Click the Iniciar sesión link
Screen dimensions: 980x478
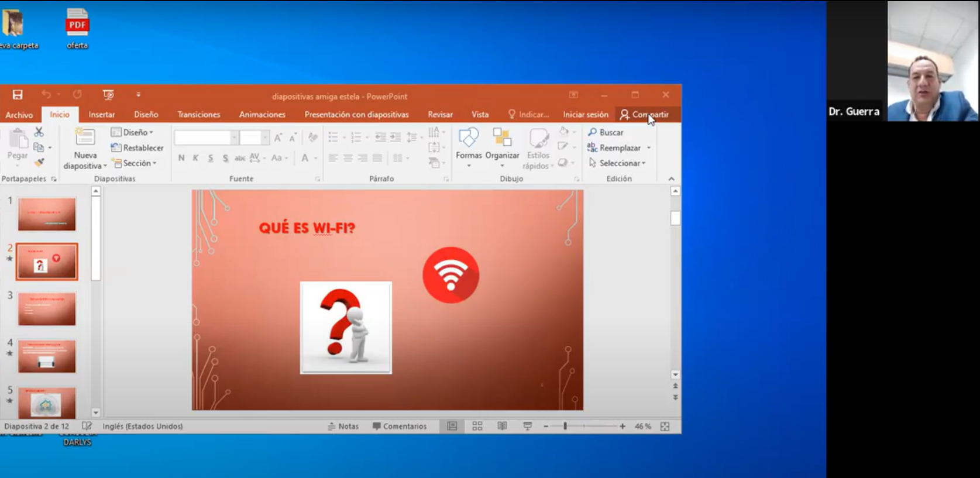(x=586, y=115)
